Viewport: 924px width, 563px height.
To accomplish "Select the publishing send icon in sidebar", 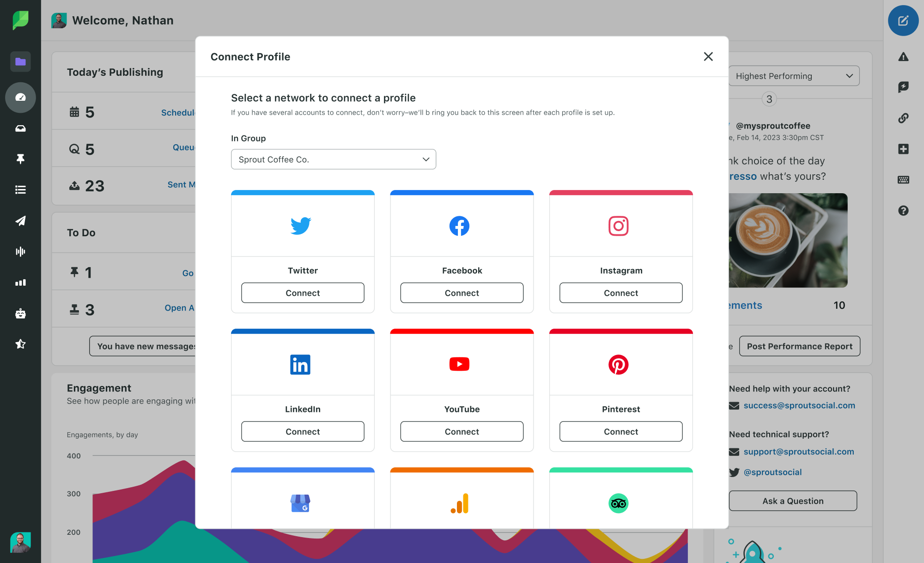I will click(x=20, y=220).
